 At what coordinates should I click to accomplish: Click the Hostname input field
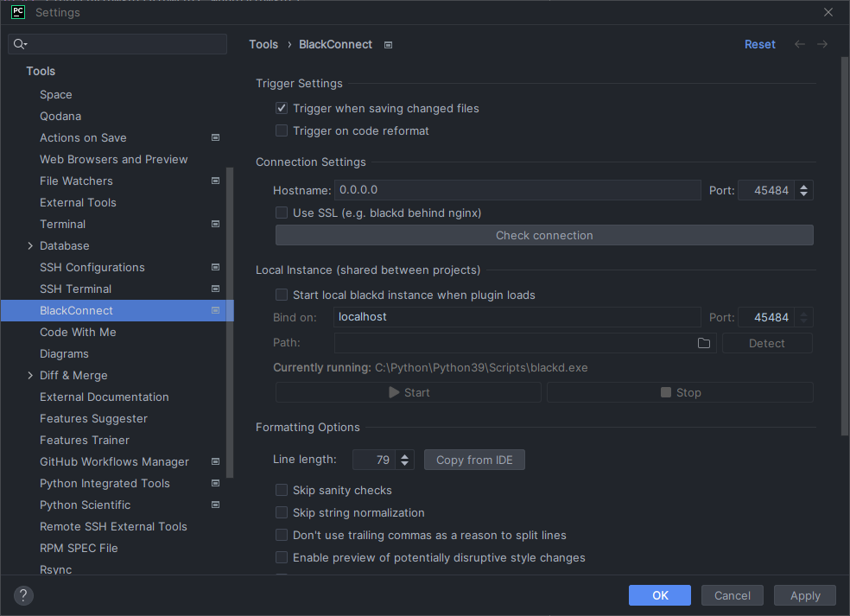pyautogui.click(x=517, y=190)
